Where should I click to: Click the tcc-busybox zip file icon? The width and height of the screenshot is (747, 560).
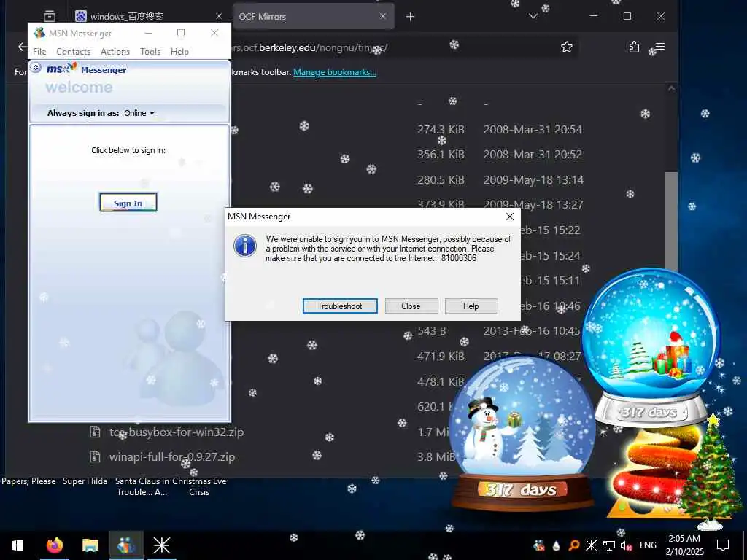pos(96,432)
